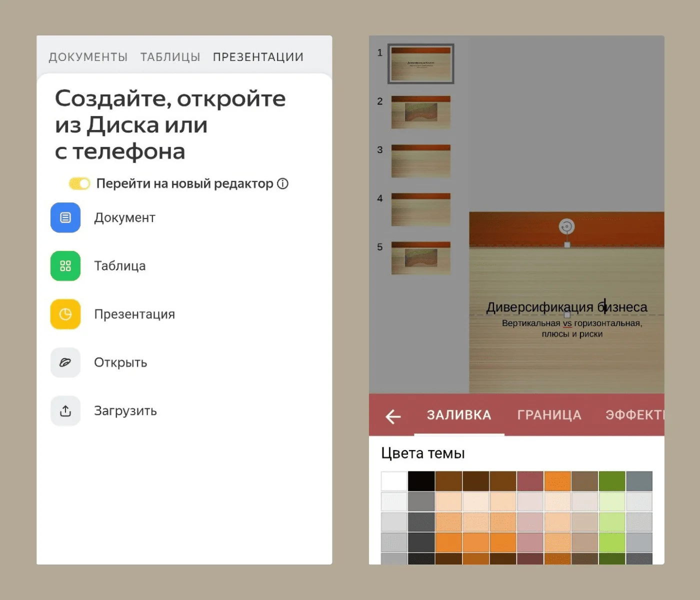Switch to the ГРАНИЦА tab
The height and width of the screenshot is (600, 700).
click(549, 415)
